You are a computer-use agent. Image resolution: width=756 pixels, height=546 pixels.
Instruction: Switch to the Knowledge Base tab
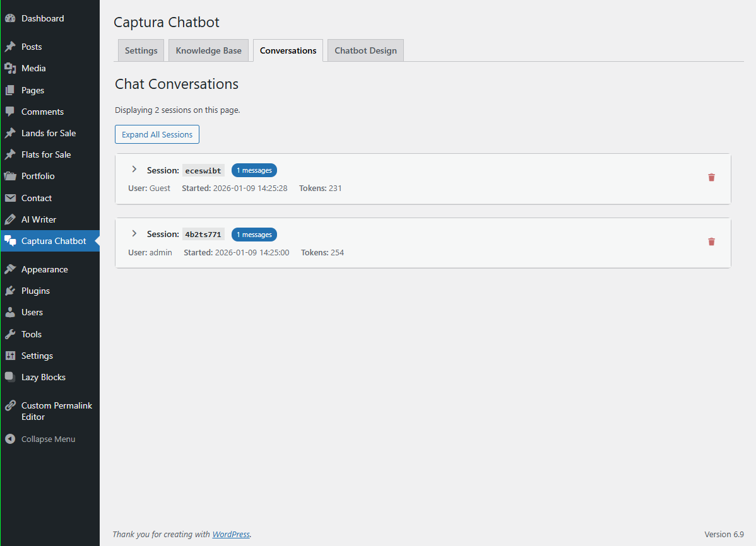pyautogui.click(x=208, y=50)
